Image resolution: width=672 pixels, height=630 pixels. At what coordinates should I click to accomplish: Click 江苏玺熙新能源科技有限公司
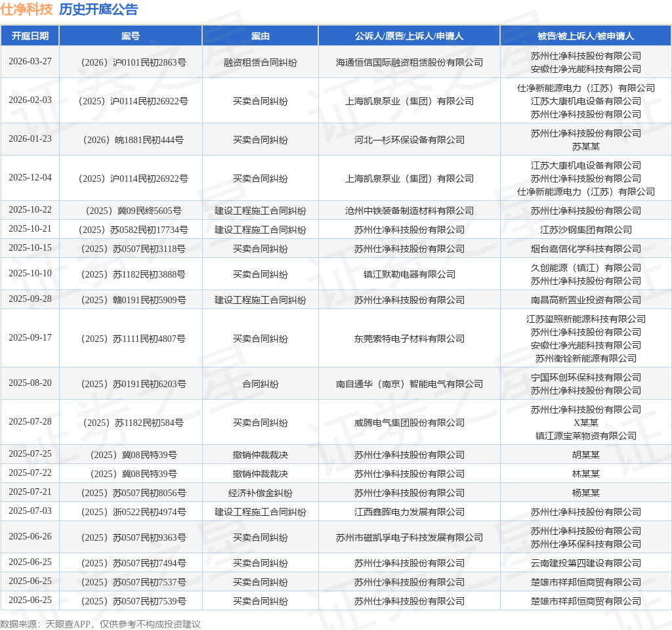click(x=586, y=319)
